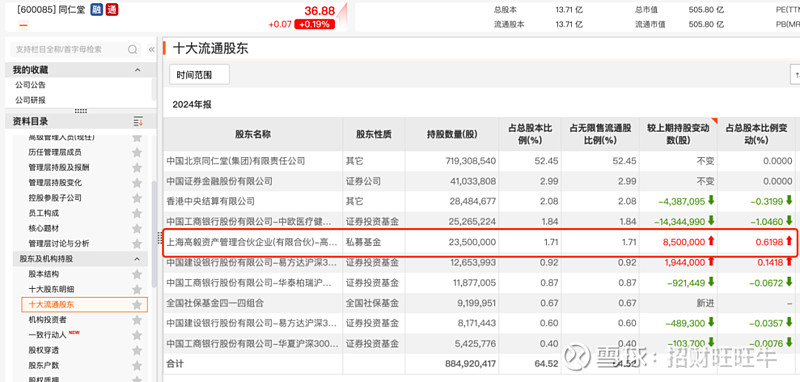This screenshot has height=382, width=800.
Task: Sort by 占总股本比例(%) column header
Action: point(530,134)
